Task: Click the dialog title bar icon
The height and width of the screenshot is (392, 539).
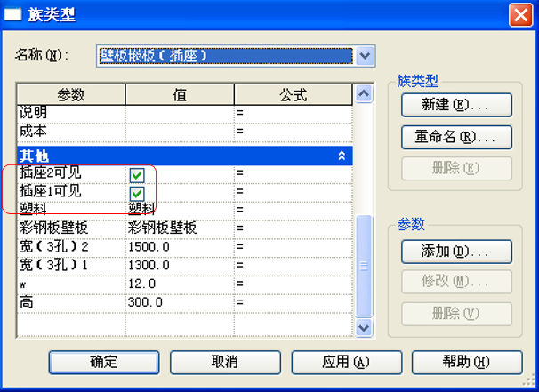Action: (13, 15)
